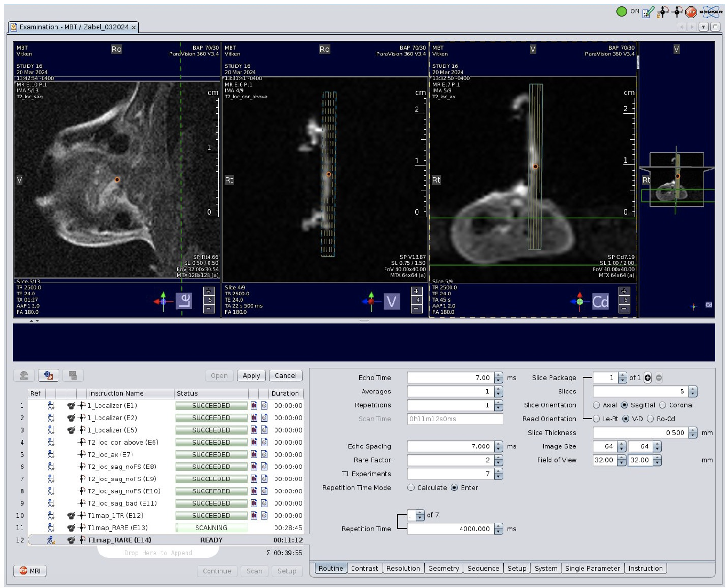Click the Slice Thickness input field
726x588 pixels.
pyautogui.click(x=640, y=433)
